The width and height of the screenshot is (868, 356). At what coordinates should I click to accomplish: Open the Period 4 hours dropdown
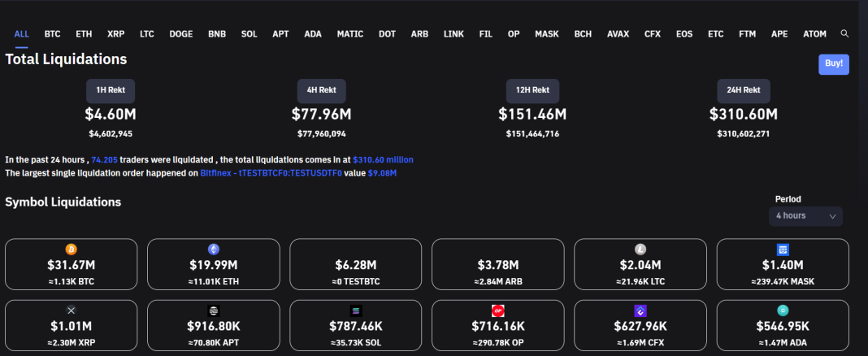(805, 216)
